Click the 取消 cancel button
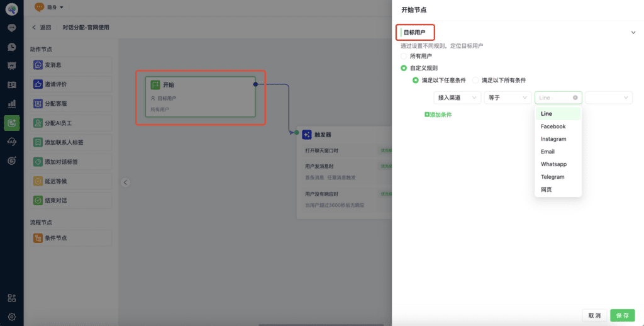644x326 pixels. pyautogui.click(x=594, y=315)
